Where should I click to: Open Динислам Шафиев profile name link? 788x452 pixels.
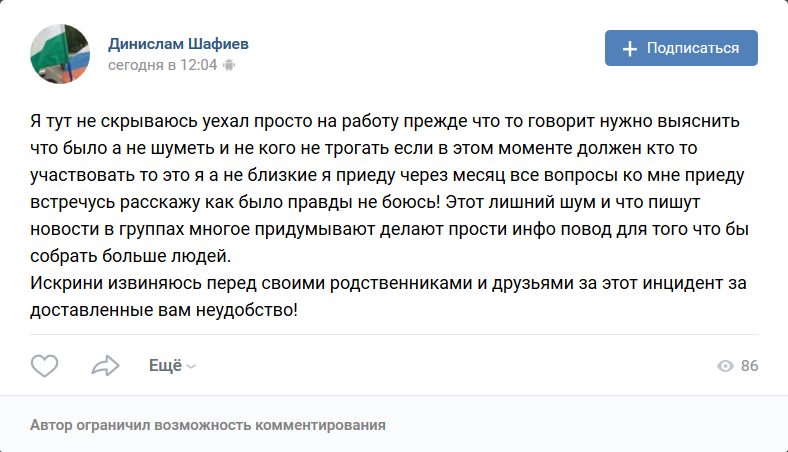[x=178, y=44]
